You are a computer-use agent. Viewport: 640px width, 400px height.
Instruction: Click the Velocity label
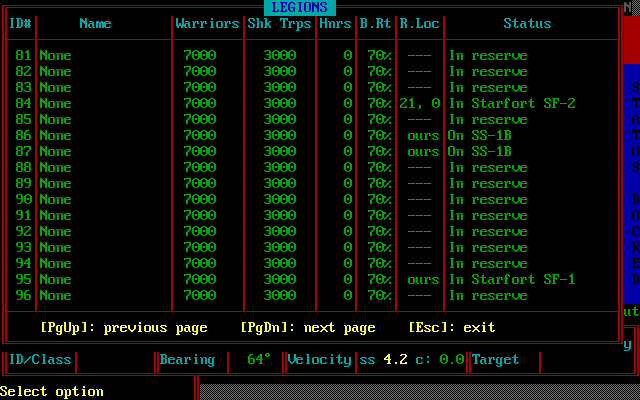320,360
